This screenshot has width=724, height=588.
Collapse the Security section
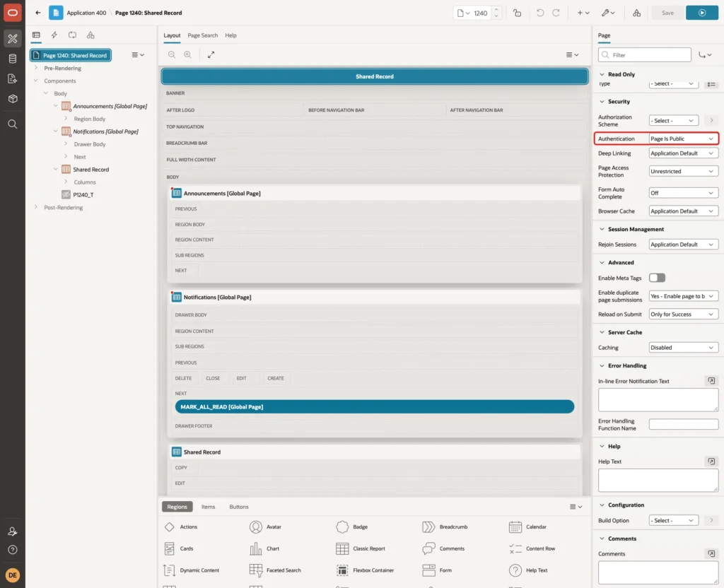[602, 102]
